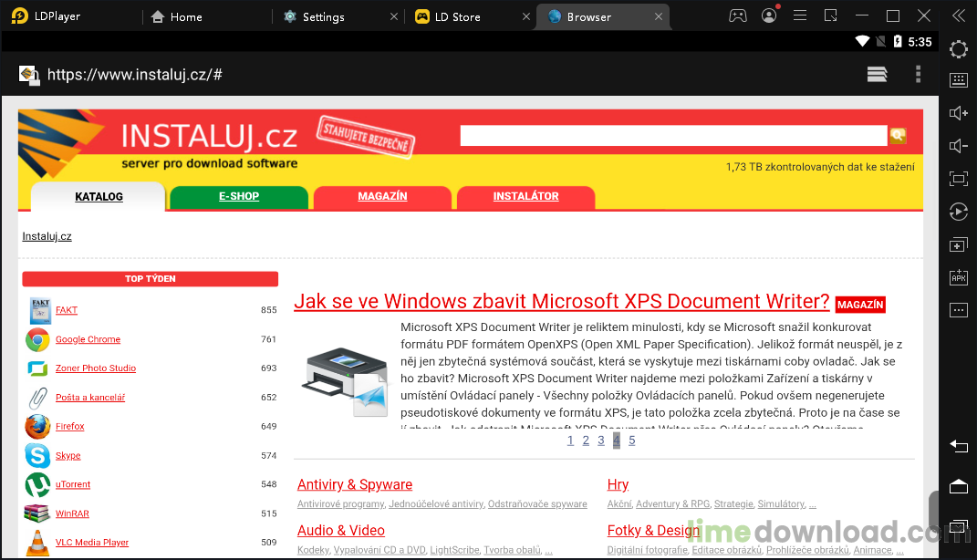
Task: Click the printer article thumbnail
Action: pyautogui.click(x=345, y=380)
